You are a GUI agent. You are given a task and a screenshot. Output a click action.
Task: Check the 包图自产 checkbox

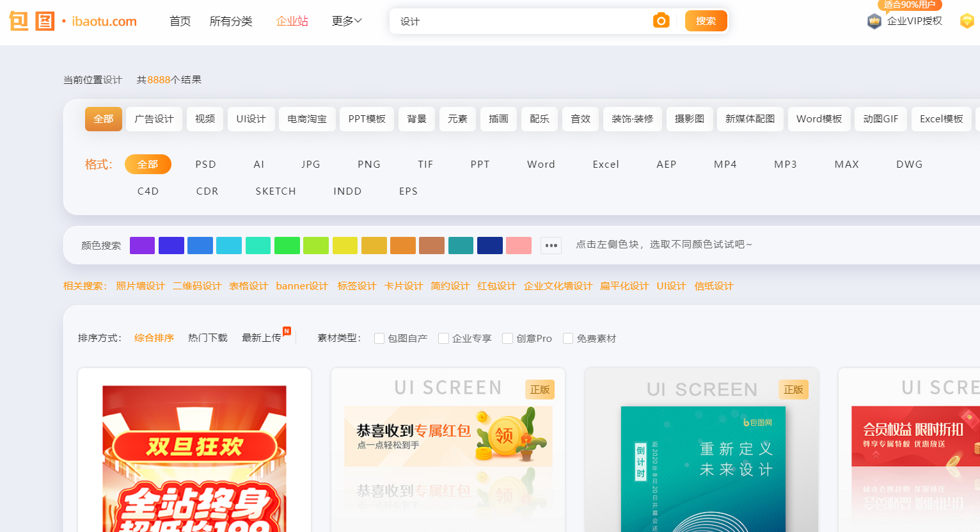(x=379, y=339)
